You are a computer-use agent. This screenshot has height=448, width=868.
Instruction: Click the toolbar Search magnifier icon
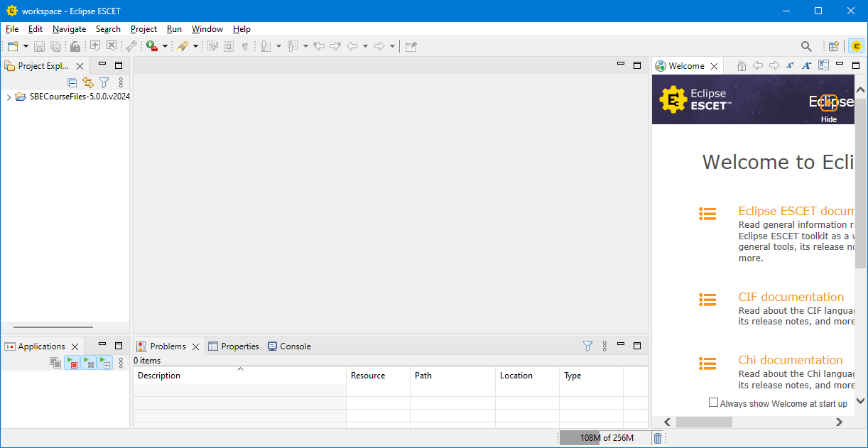tap(806, 46)
